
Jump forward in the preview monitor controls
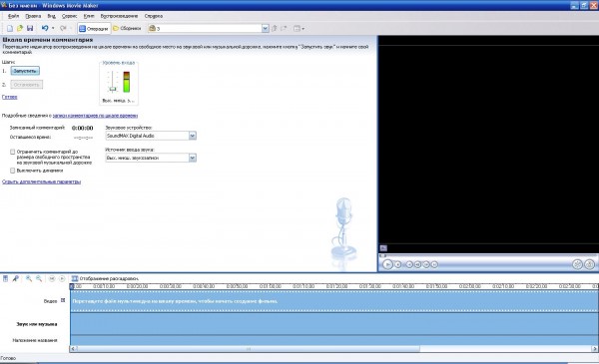434,264
